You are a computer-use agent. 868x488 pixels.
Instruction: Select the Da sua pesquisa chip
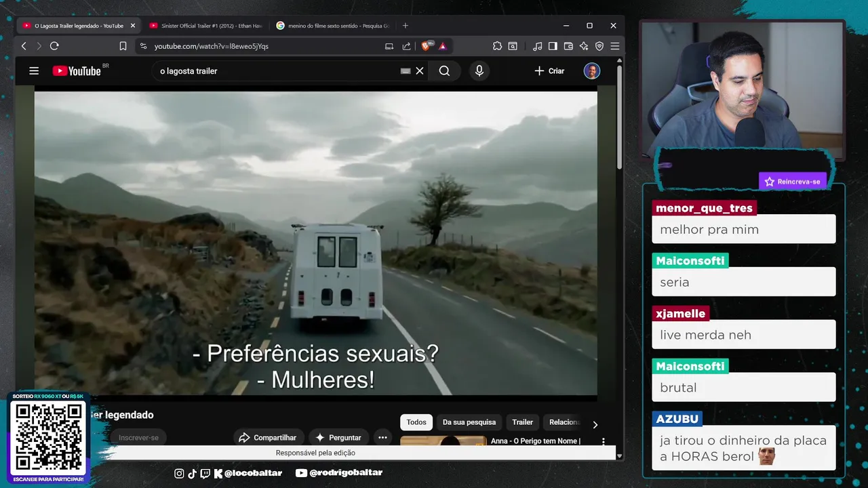(469, 422)
